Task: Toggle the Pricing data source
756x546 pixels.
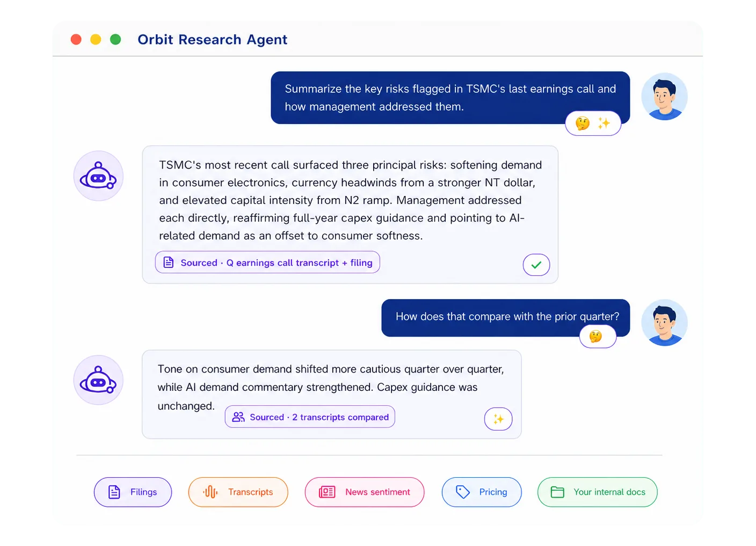Action: point(482,492)
